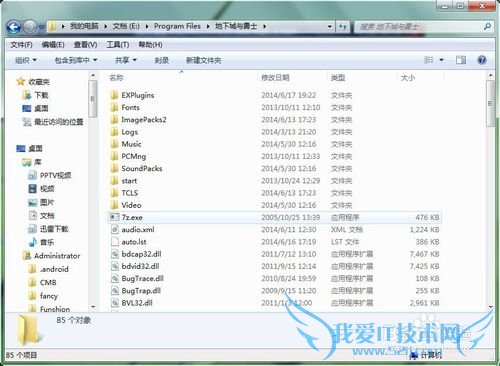The width and height of the screenshot is (500, 366).
Task: Select the PCMng folder icon
Action: click(x=114, y=156)
